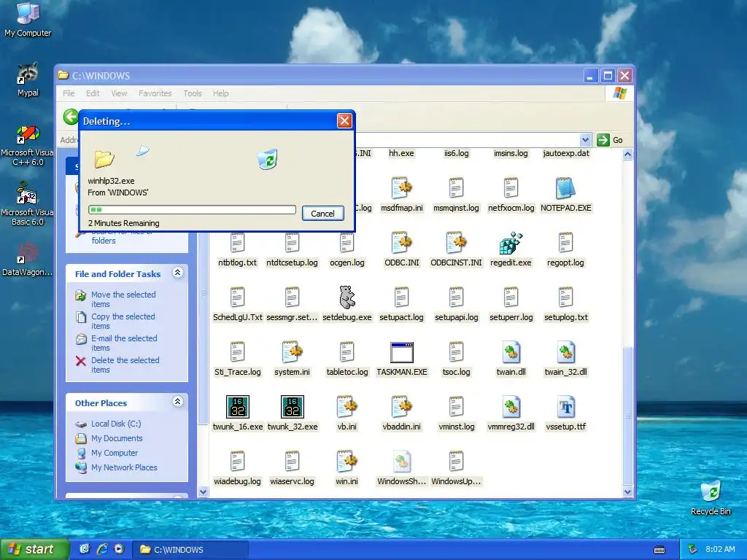747x560 pixels.
Task: Click E-mail the selected items link
Action: click(x=124, y=343)
